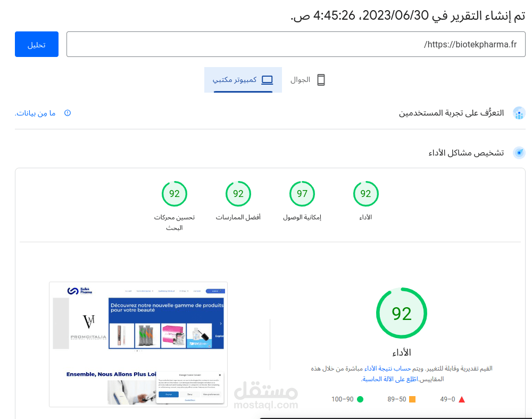Image resolution: width=532 pixels, height=419 pixels.
Task: Open the اطّلِع على الآلة الحاسبة calculator link
Action: [x=389, y=379]
